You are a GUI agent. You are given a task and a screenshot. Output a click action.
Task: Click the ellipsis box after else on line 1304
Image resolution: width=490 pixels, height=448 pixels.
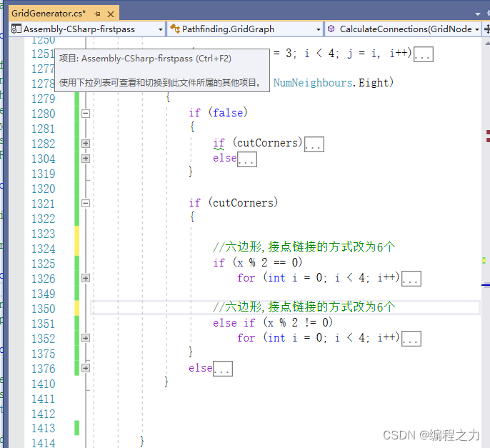point(247,159)
